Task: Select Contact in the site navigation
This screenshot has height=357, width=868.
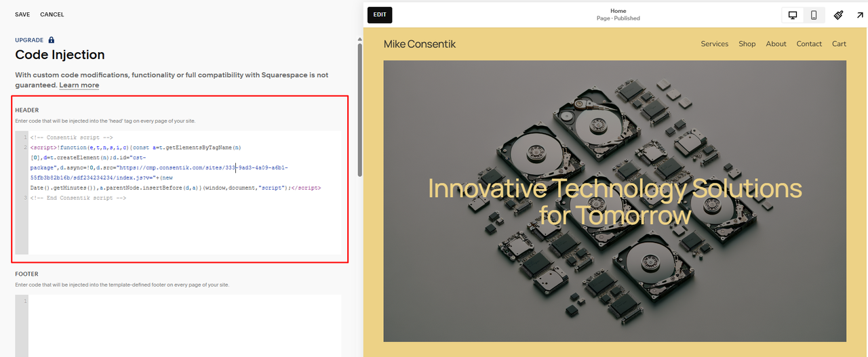Action: pos(809,44)
